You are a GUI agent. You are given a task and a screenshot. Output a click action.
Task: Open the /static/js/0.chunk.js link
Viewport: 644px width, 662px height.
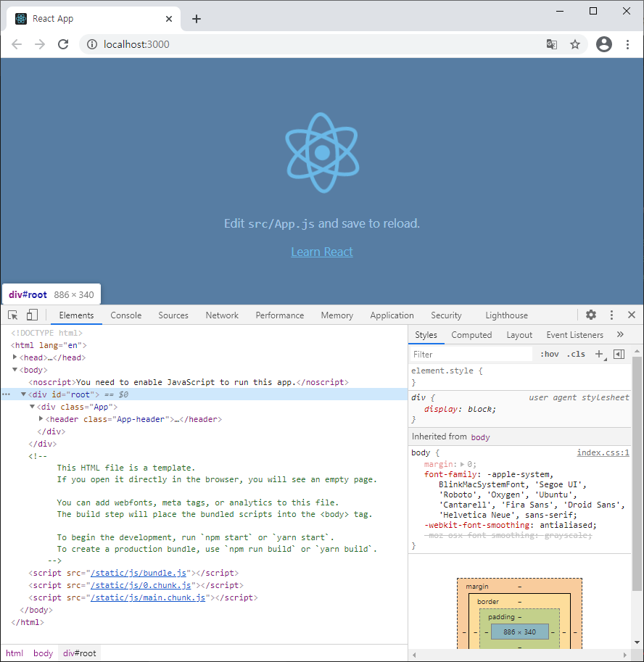tap(141, 585)
